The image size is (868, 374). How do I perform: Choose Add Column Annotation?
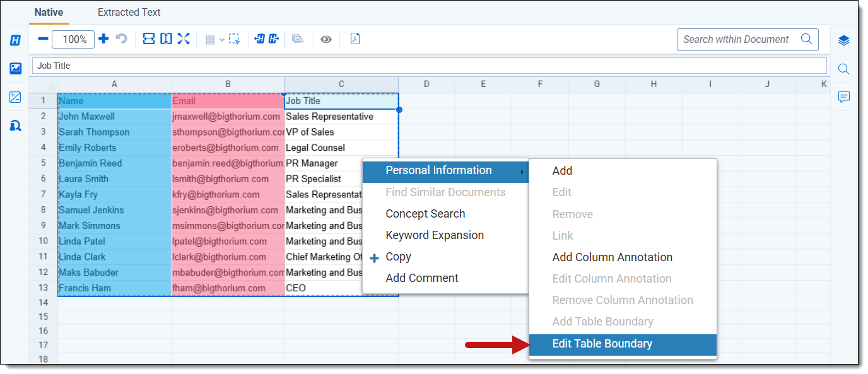coord(612,257)
